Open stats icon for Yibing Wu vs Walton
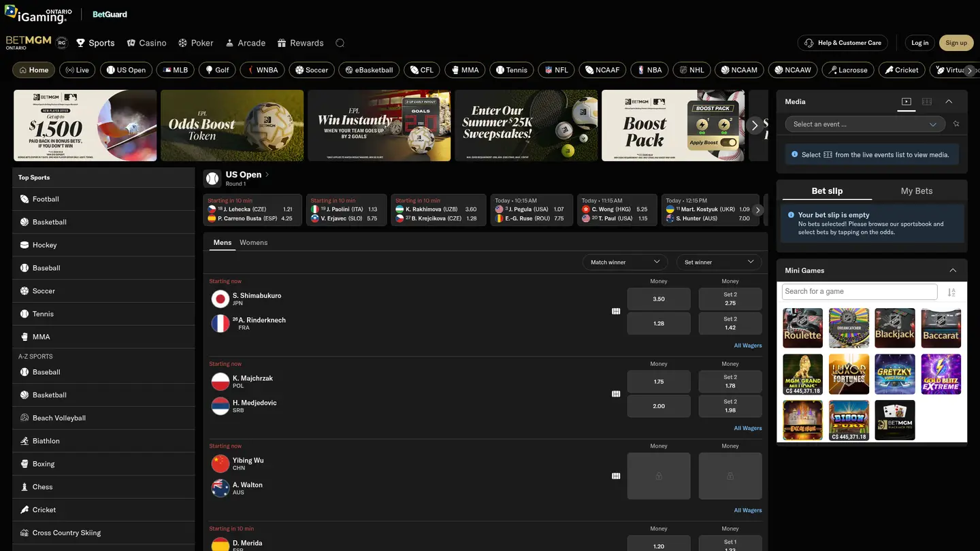Image resolution: width=980 pixels, height=551 pixels. pos(616,476)
